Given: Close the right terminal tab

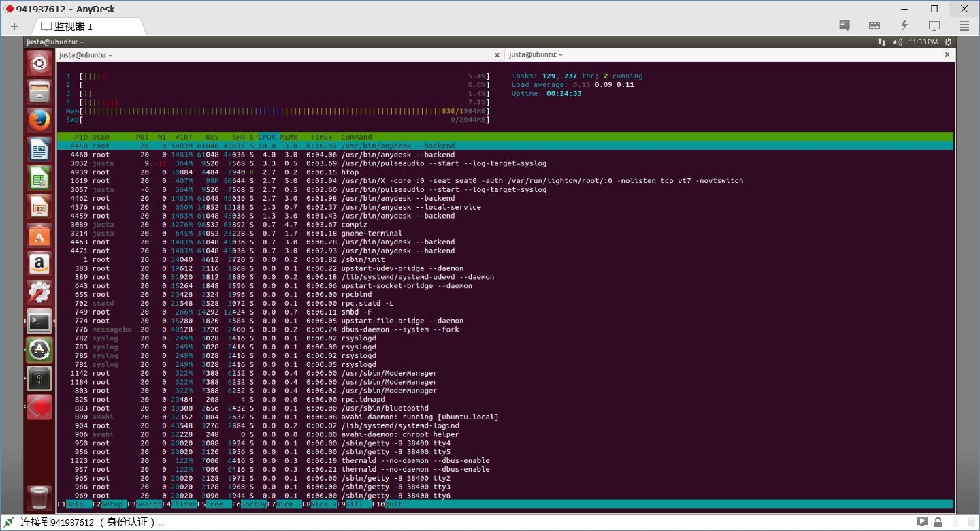Looking at the screenshot, I should 947,54.
